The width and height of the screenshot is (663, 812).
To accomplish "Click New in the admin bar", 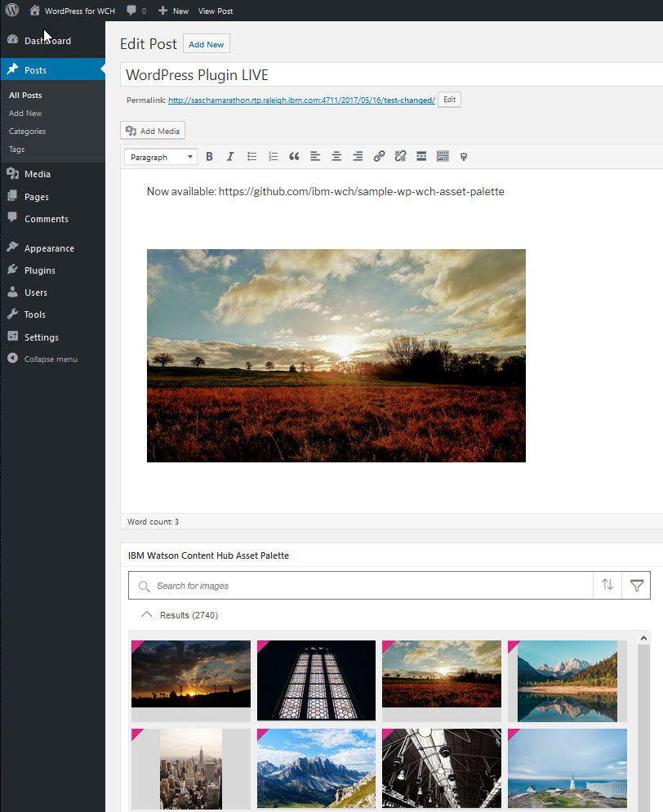I will click(x=173, y=11).
